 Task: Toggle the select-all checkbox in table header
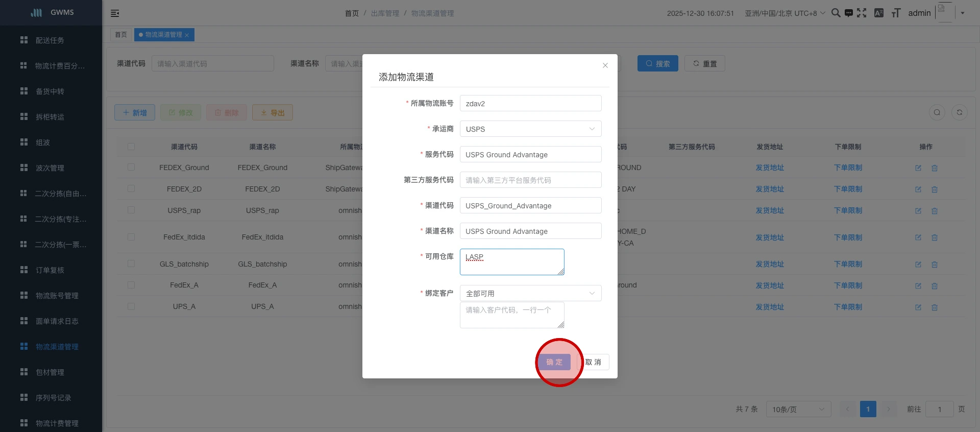click(131, 147)
